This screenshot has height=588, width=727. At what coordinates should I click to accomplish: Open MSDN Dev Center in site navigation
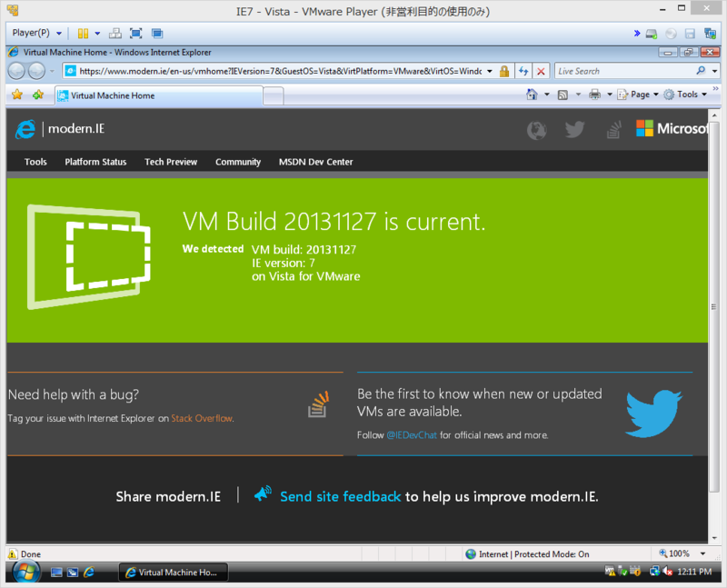(x=315, y=162)
